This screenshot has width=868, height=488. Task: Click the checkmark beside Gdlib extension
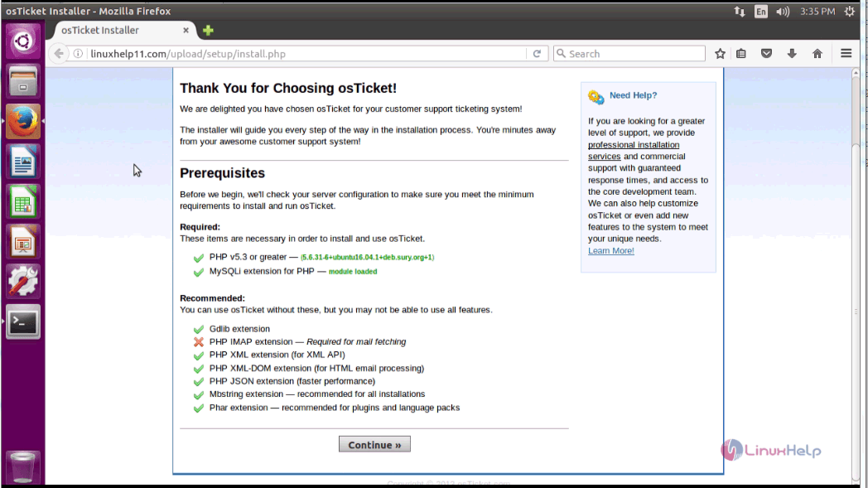pos(199,329)
